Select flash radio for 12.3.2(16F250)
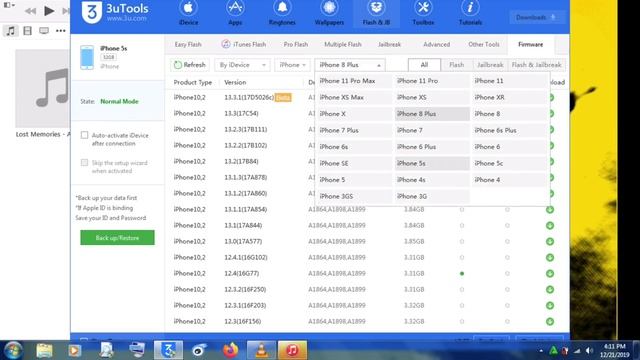640x360 pixels. 462,289
